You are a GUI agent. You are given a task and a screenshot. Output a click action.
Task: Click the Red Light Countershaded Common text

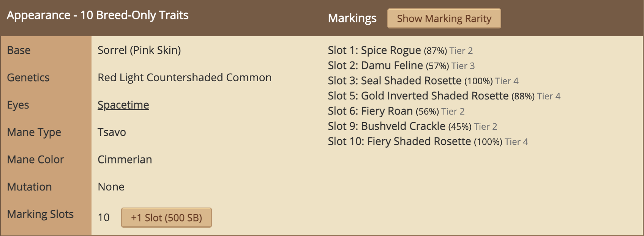185,77
